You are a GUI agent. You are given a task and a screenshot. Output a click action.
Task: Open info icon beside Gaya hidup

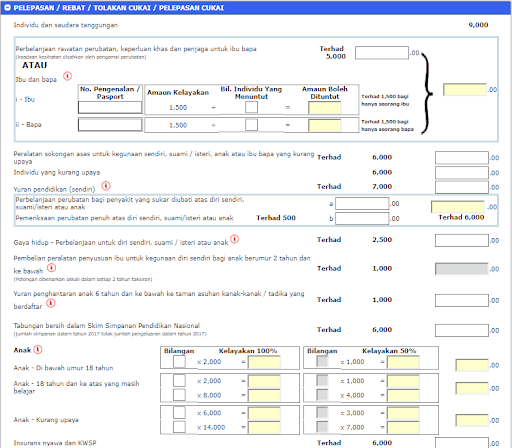[235, 239]
